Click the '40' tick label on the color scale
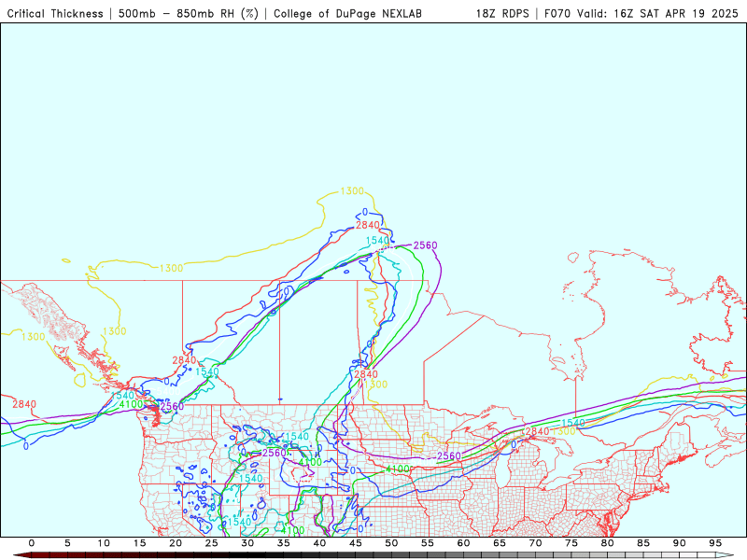The image size is (747, 560). point(319,543)
